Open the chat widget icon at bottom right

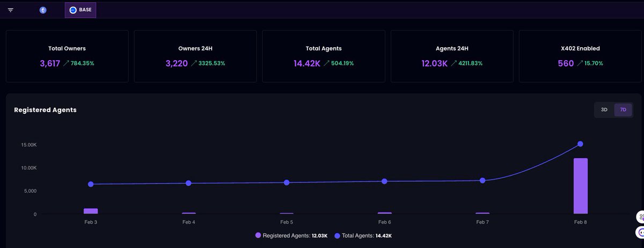640,232
